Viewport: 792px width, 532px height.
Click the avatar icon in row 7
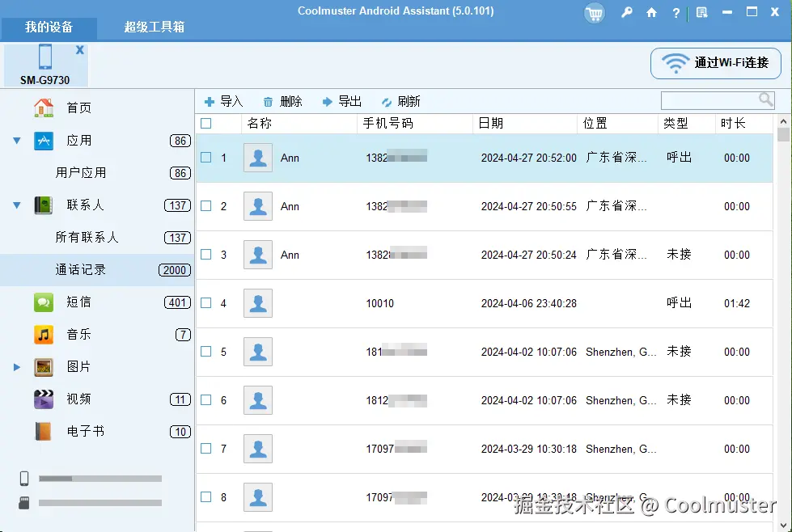(x=258, y=448)
